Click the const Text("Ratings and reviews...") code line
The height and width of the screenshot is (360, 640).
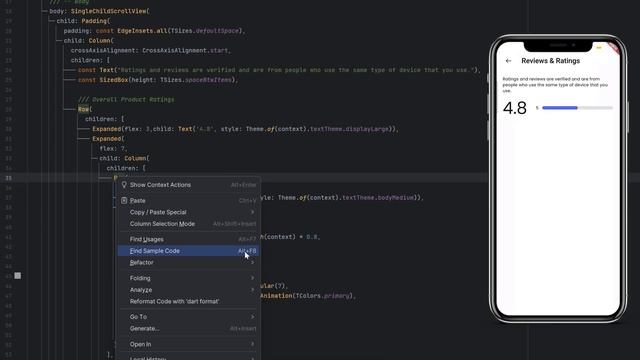tap(279, 70)
